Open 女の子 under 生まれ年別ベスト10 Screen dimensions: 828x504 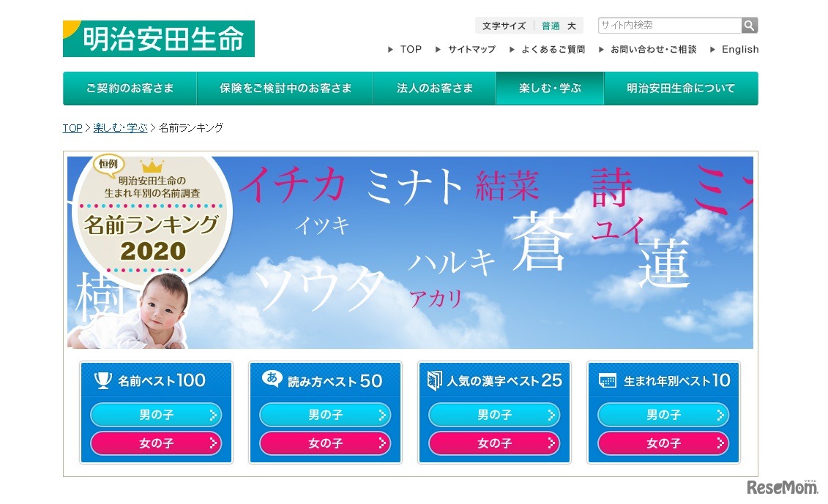[663, 443]
